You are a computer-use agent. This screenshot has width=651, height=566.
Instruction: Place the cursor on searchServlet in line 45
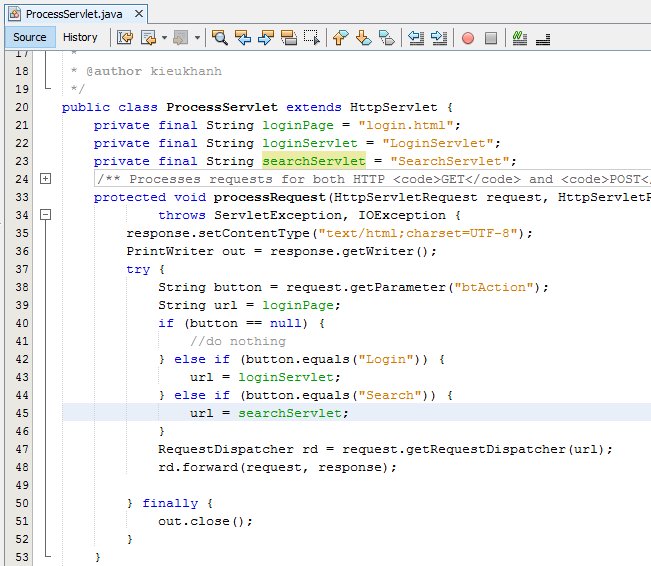coord(290,413)
